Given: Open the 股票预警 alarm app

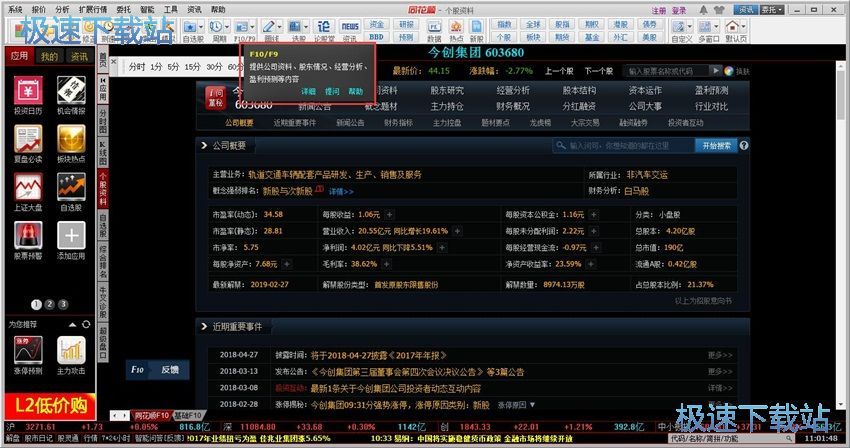Looking at the screenshot, I should (x=28, y=236).
